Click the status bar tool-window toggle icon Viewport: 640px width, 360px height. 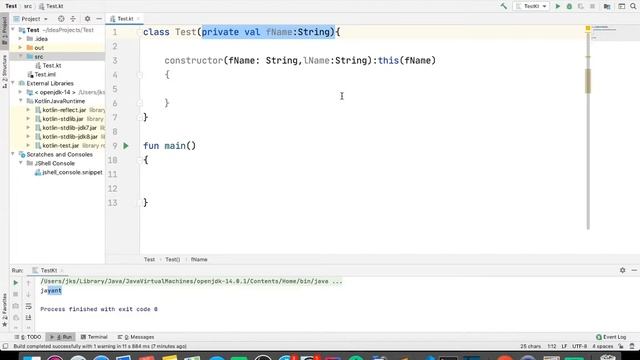click(x=5, y=346)
